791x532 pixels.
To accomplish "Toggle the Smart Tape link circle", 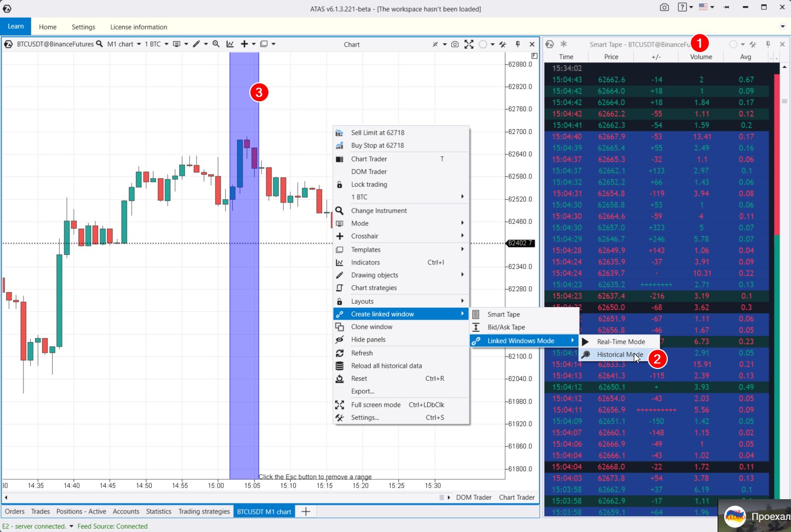I will (x=732, y=44).
